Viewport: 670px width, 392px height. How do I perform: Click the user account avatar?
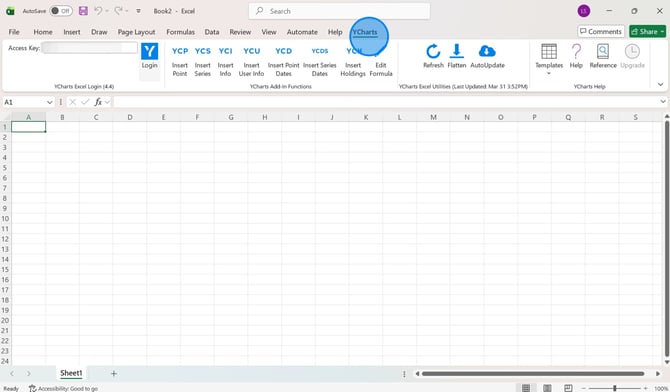pyautogui.click(x=584, y=11)
